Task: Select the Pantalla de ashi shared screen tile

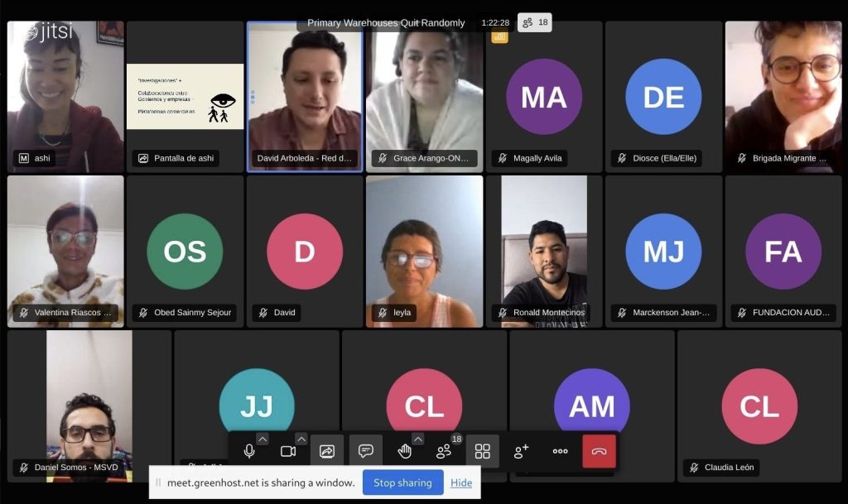Action: (185, 96)
